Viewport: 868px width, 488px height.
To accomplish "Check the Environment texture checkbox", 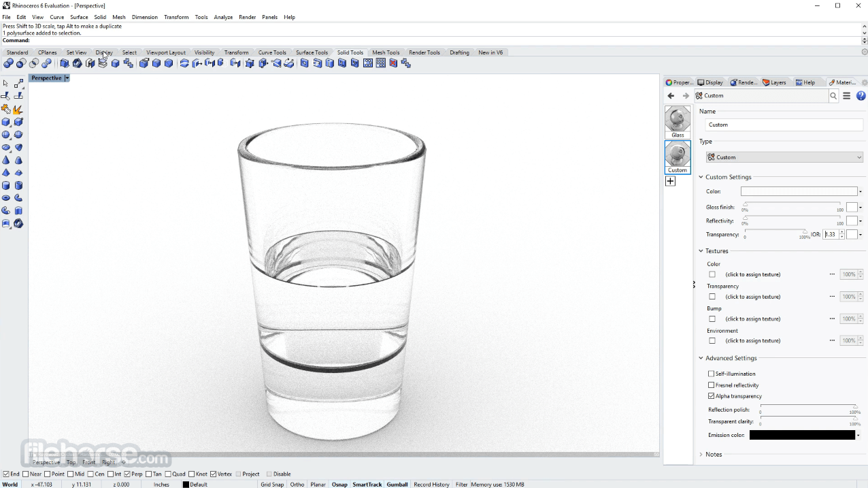I will tap(712, 340).
